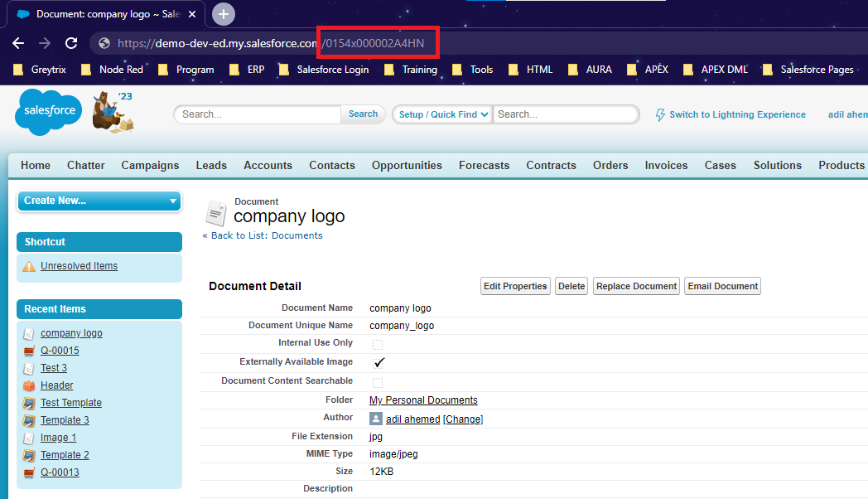Click the Replace Document button
The image size is (868, 499).
click(x=637, y=286)
